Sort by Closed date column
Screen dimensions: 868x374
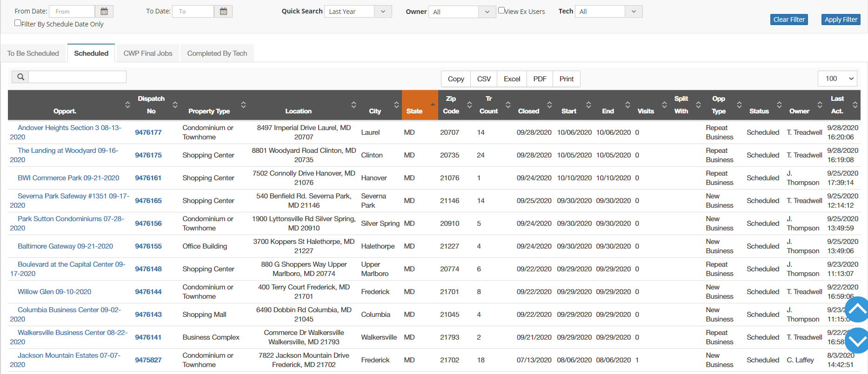coord(533,105)
